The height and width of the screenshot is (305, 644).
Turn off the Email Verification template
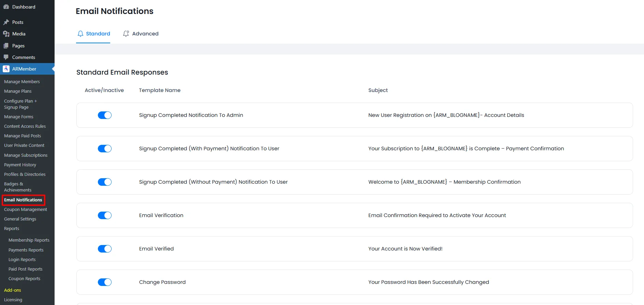pos(105,215)
